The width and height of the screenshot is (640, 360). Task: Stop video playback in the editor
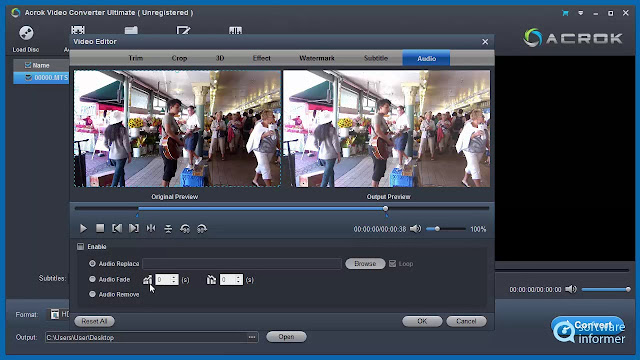(100, 228)
